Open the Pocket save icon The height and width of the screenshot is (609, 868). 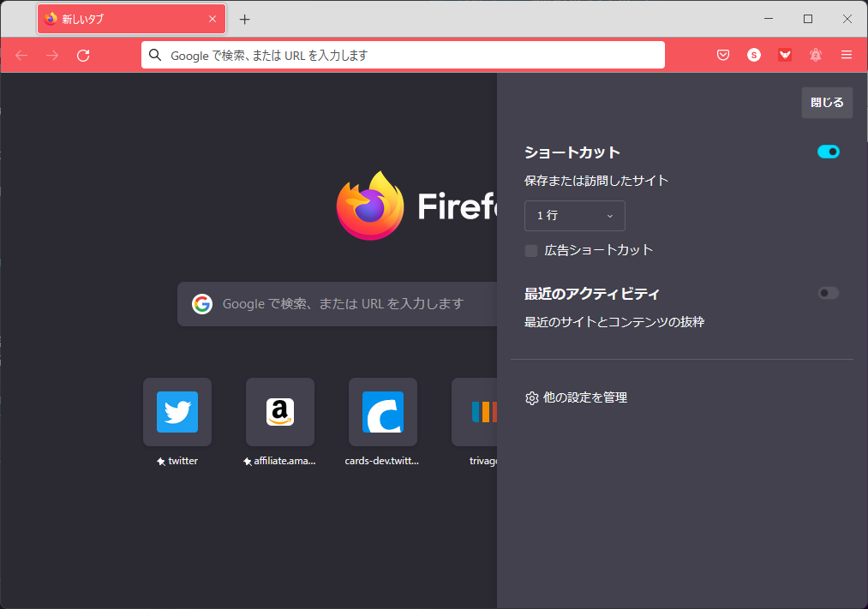tap(722, 55)
